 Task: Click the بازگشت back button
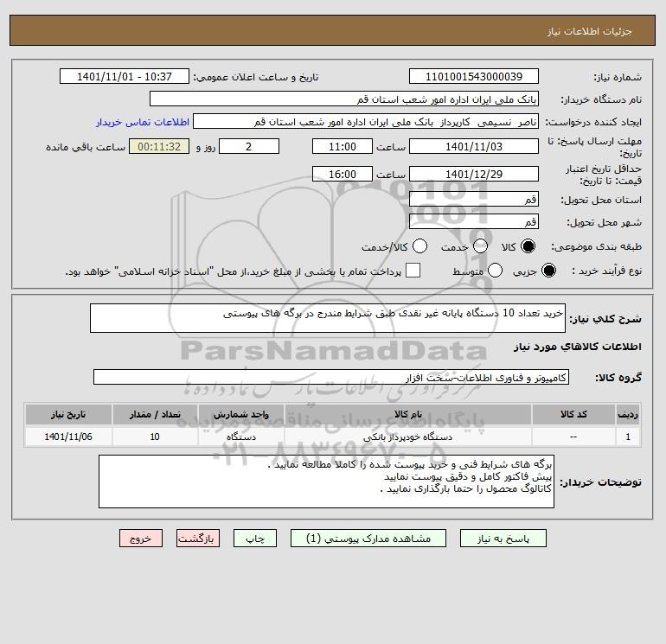(x=198, y=539)
